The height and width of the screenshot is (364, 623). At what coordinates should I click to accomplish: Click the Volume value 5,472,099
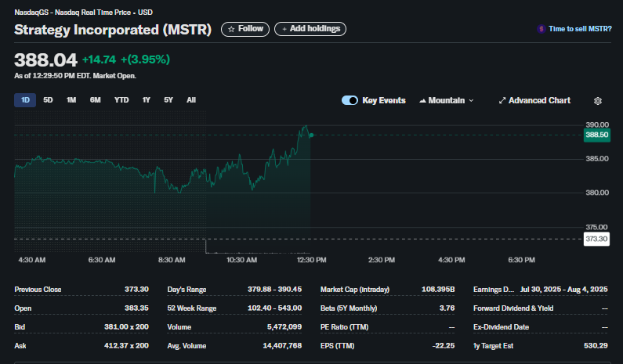tap(284, 326)
